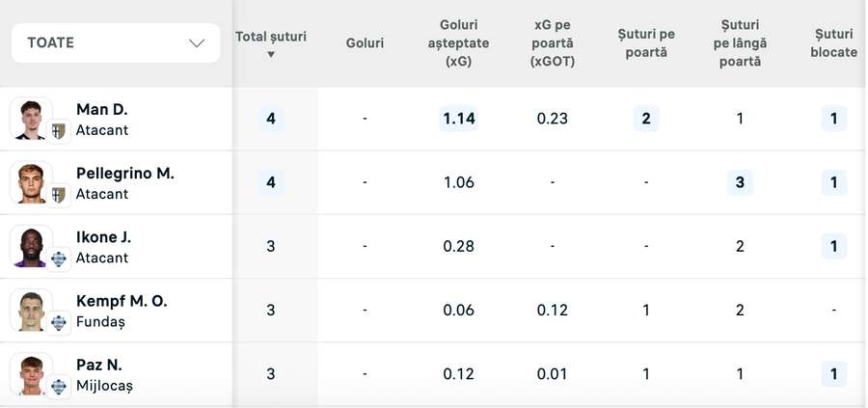868x408 pixels.
Task: Click Parma club badge next to Man D.
Action: (x=58, y=131)
